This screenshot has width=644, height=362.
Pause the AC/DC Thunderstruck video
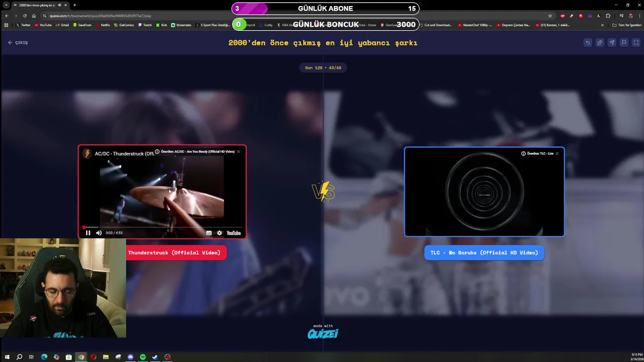[x=88, y=233]
